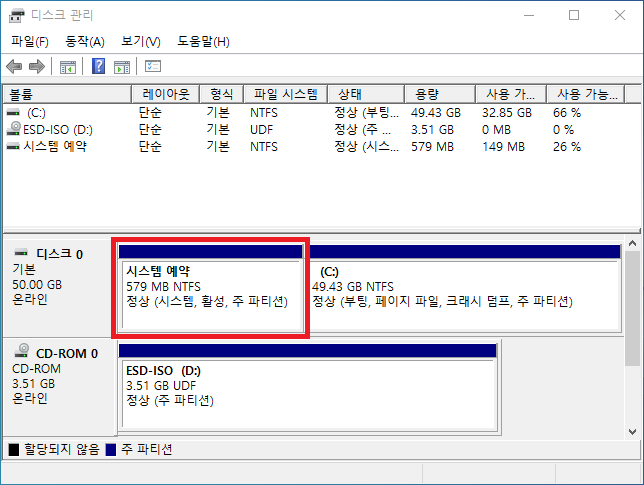
Task: Click the 정상 (부팅... status cell for C:
Action: [x=366, y=113]
